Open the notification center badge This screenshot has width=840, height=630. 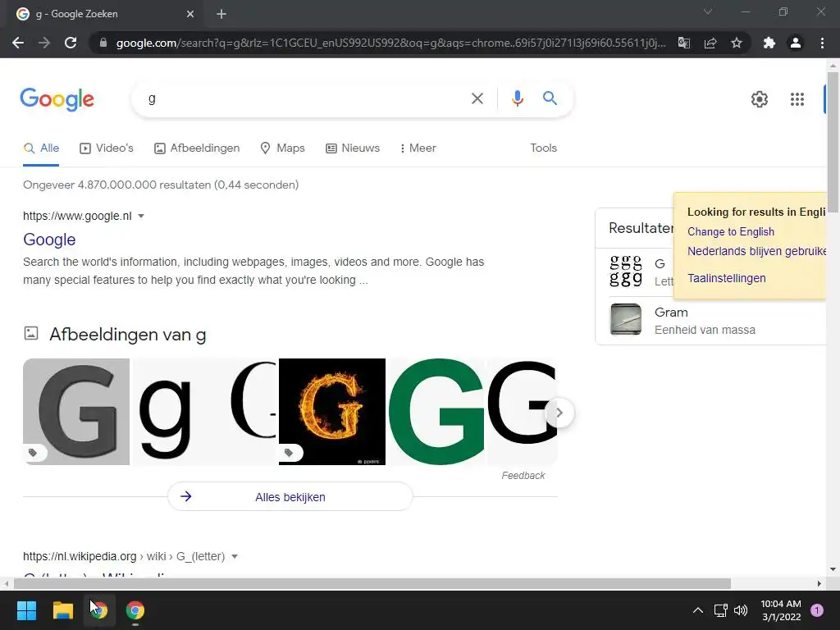click(817, 610)
